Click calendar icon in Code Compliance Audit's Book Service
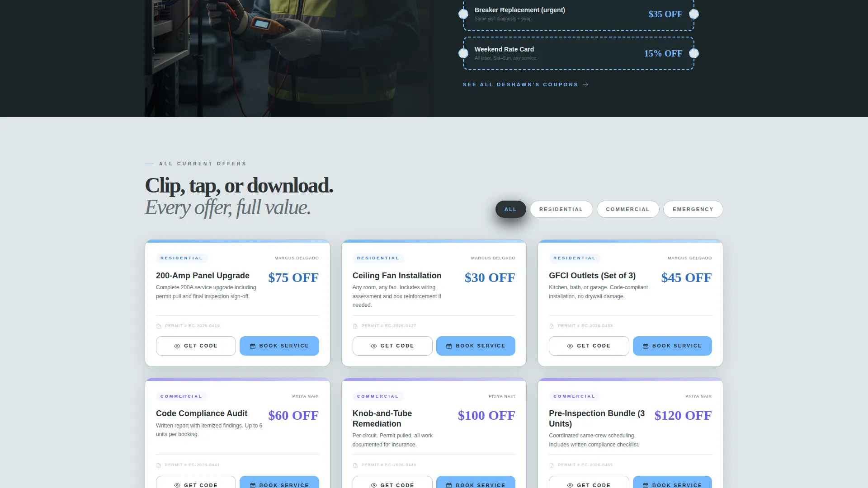 [253, 485]
